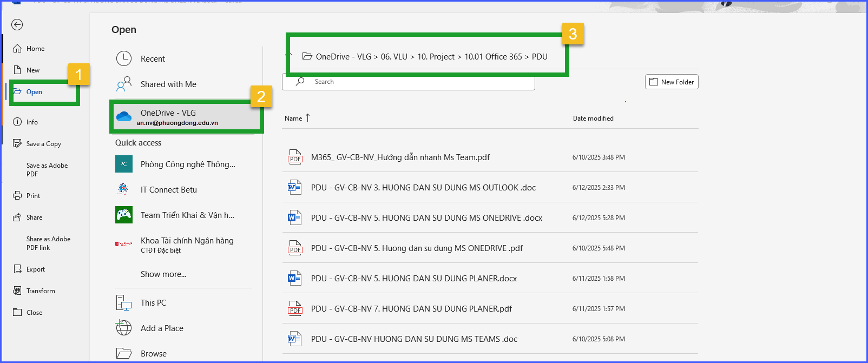Click the PDF icon of M365 Ms Team file
The width and height of the screenshot is (868, 363).
pyautogui.click(x=295, y=157)
